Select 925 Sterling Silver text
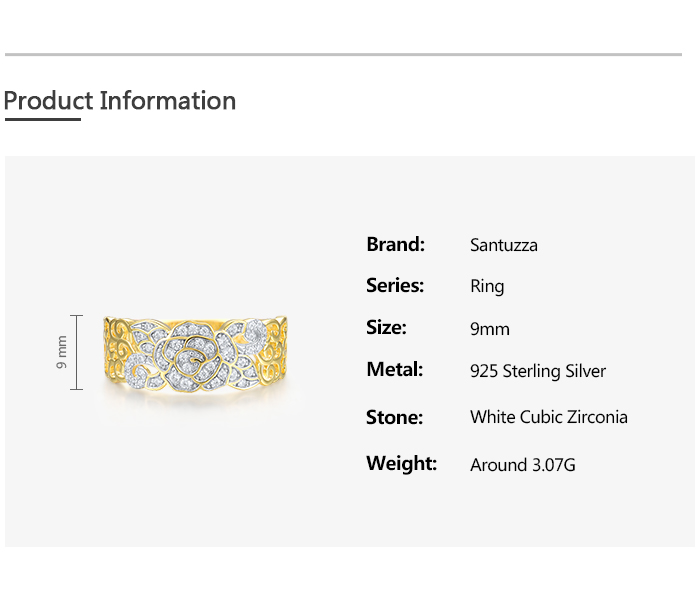This screenshot has width=700, height=607. [538, 371]
